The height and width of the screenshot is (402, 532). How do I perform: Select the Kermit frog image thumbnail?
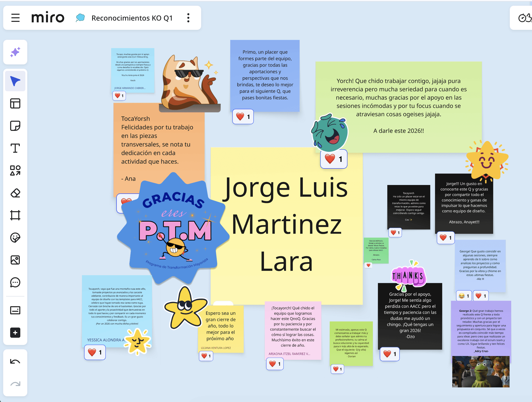(481, 372)
